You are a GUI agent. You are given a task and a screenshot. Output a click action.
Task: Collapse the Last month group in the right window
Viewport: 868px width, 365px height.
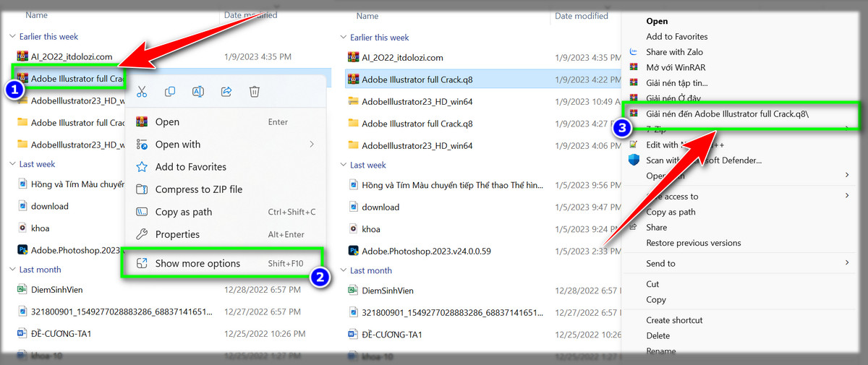point(343,270)
